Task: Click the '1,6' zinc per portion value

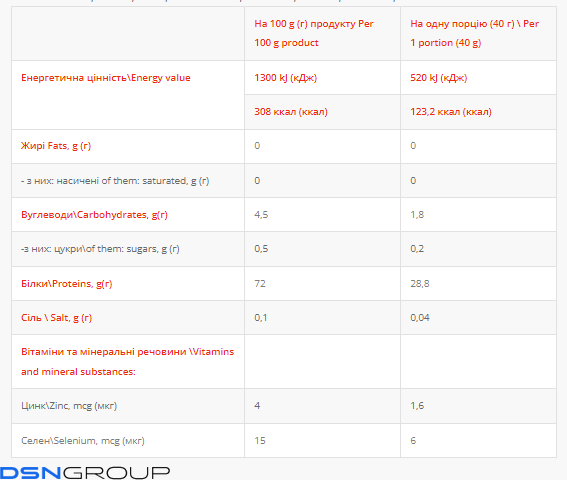Action: 417,405
